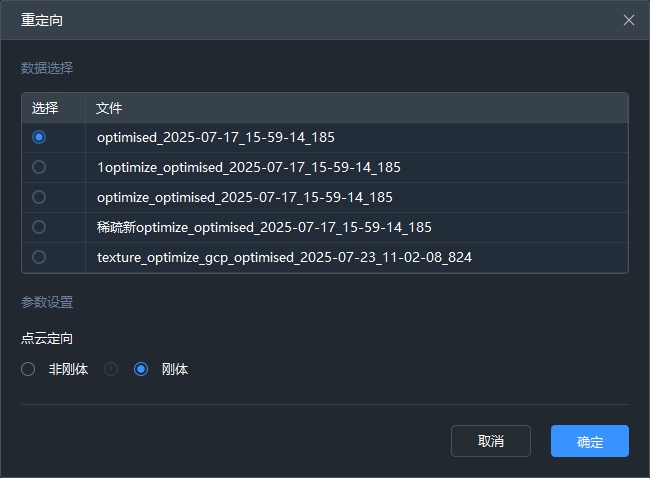The height and width of the screenshot is (478, 650).
Task: Select the optimised_2025-07-17_15-59-14_185 radio button
Action: coord(39,137)
